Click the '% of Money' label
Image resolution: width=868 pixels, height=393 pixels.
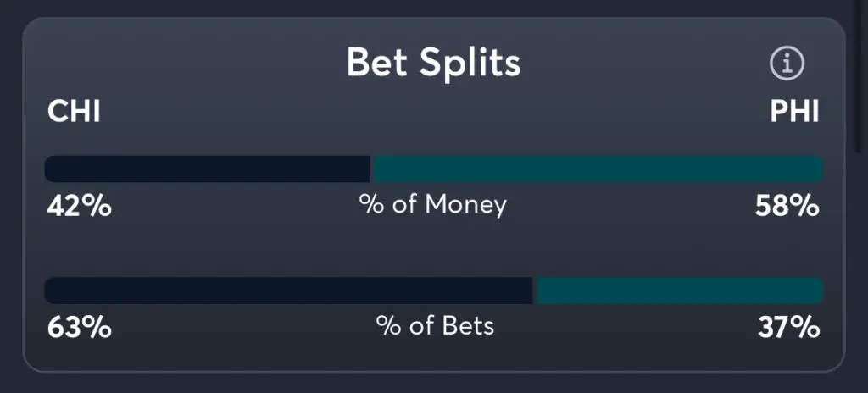pos(433,205)
